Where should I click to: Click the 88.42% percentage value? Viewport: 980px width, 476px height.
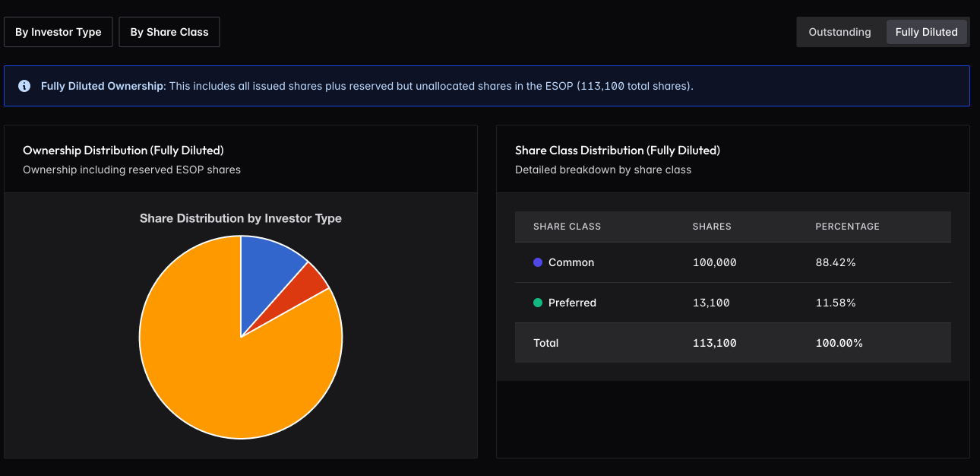click(x=836, y=262)
